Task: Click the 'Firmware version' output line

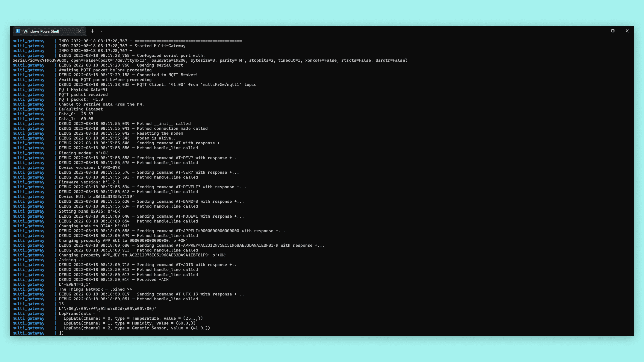Action: click(90, 182)
